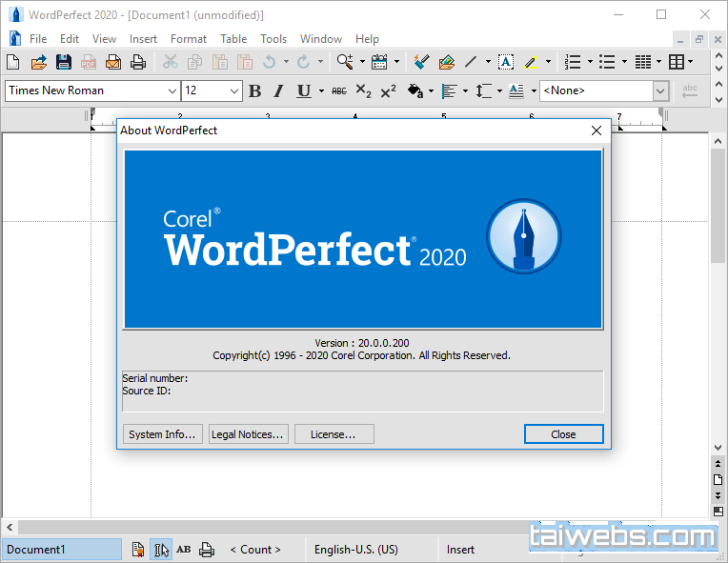Open the Edit menu

[x=70, y=39]
